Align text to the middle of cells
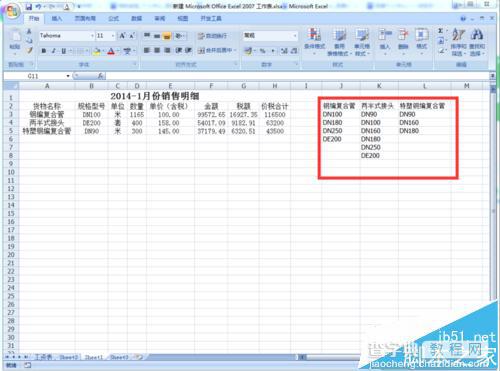This screenshot has height=371, width=500. 157,36
